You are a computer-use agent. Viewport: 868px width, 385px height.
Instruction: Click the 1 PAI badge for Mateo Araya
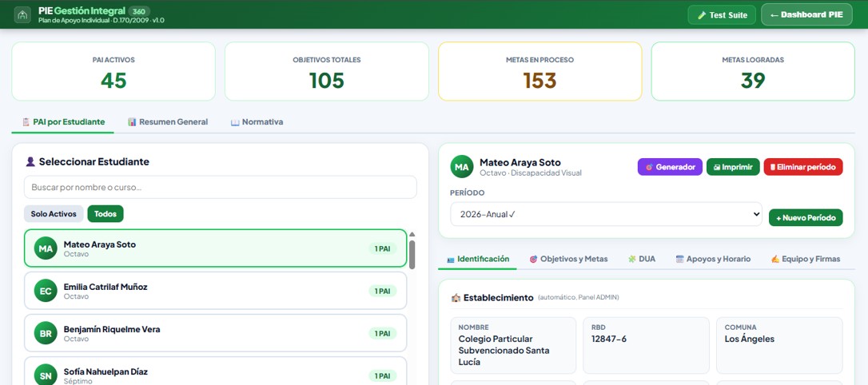click(x=383, y=249)
